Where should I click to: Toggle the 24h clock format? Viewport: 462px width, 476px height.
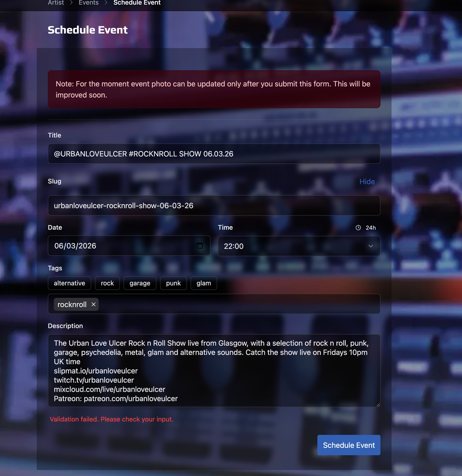click(371, 228)
